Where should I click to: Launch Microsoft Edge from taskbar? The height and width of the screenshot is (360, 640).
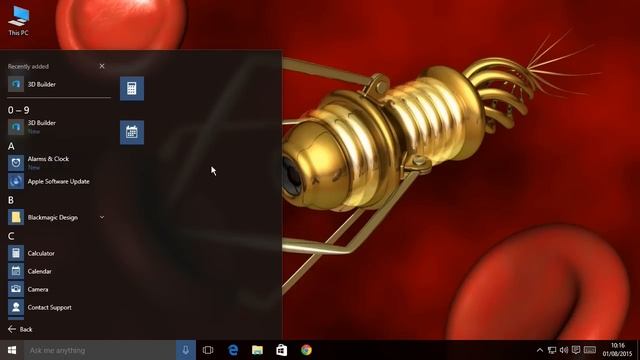click(x=233, y=350)
